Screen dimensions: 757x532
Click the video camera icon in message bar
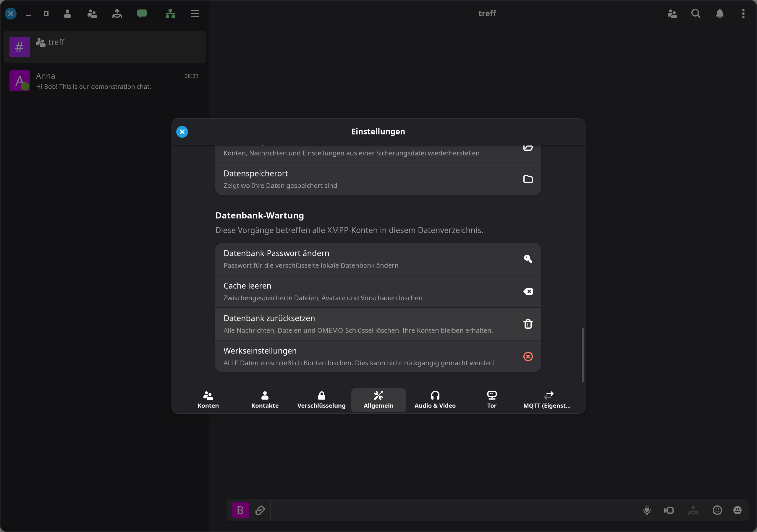pyautogui.click(x=669, y=510)
